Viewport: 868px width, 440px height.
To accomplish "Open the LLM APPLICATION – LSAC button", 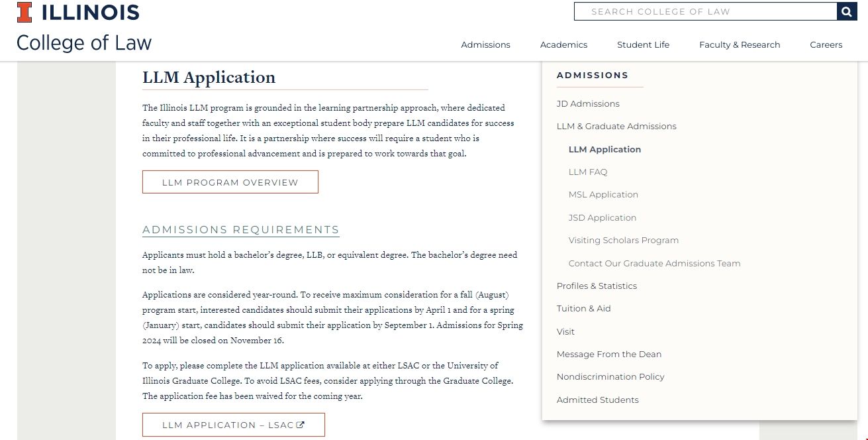I will point(233,425).
